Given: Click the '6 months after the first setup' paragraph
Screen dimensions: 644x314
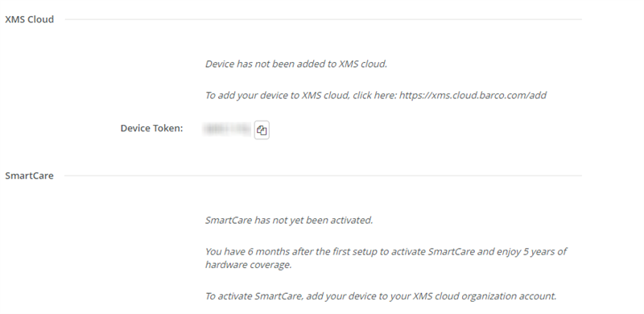Looking at the screenshot, I should (x=386, y=258).
